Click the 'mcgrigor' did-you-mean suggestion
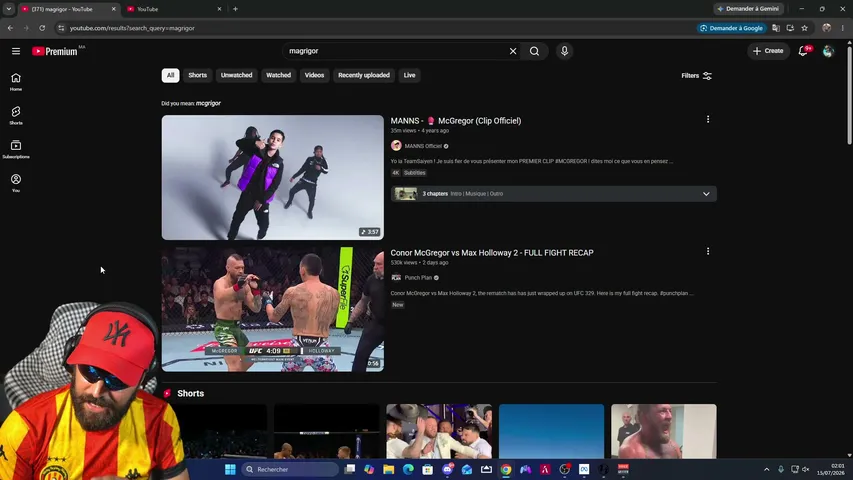The width and height of the screenshot is (853, 480). [208, 103]
